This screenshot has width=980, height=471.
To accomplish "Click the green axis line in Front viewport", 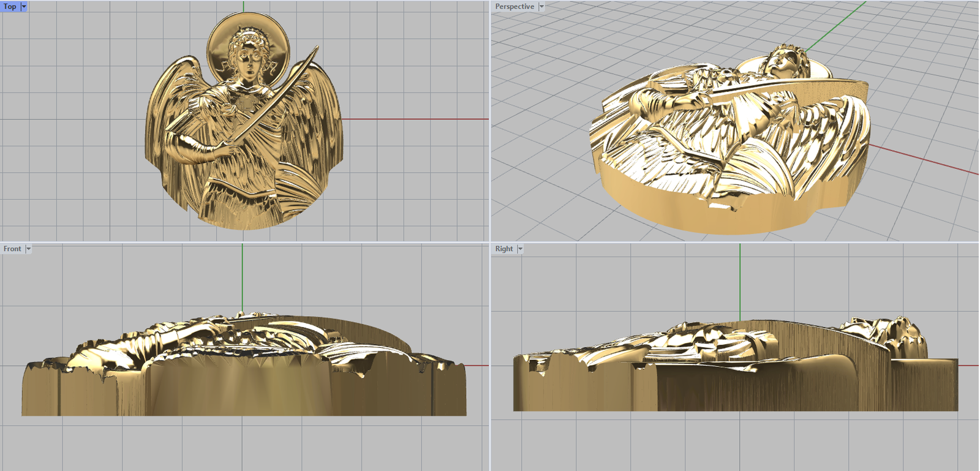I will (x=242, y=276).
